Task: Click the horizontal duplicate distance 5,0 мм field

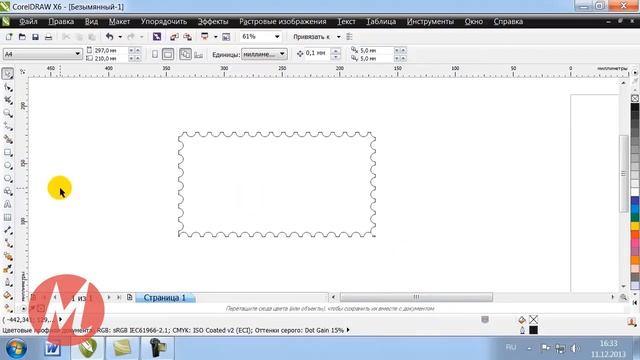Action: 376,50
